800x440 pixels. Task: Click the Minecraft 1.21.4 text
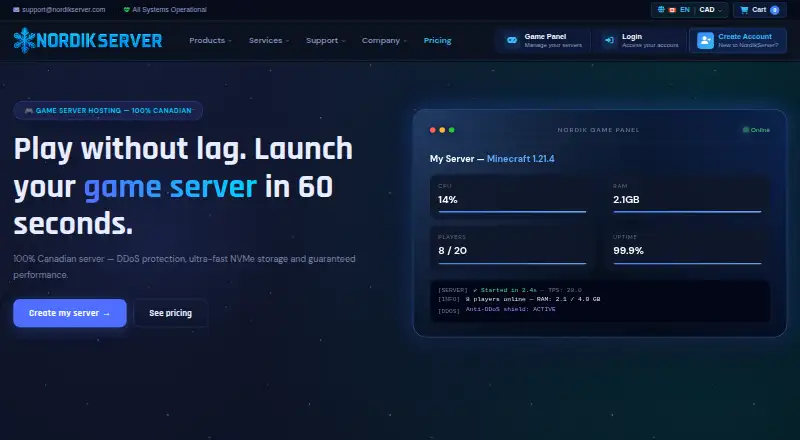520,159
